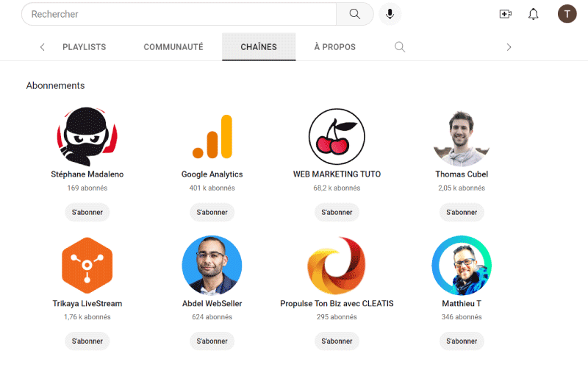Open the Thomas Cubel channel name

(462, 174)
